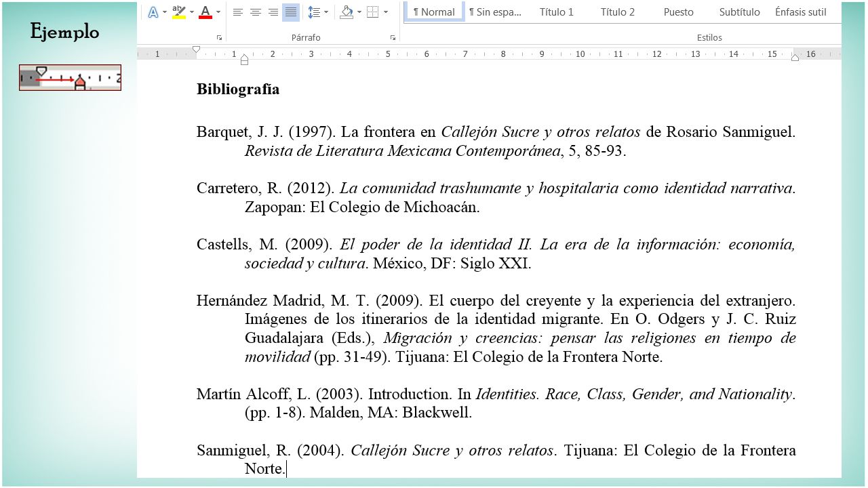Open Párrafo dialog launcher
This screenshot has width=868, height=488.
pos(393,38)
